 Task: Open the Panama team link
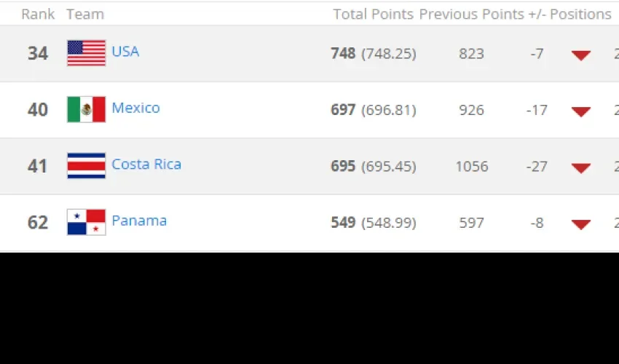click(139, 221)
